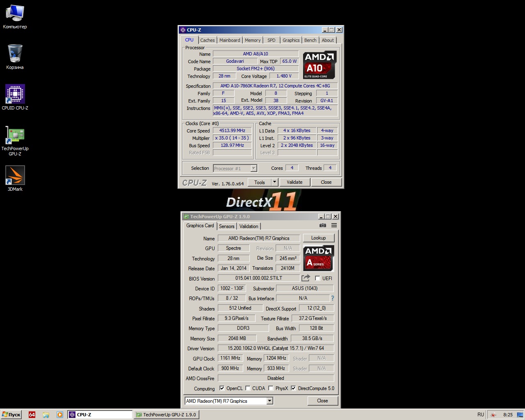Screen dimensions: 525x420
Task: Click the GPU-Z title bar application icon
Action: [x=186, y=217]
